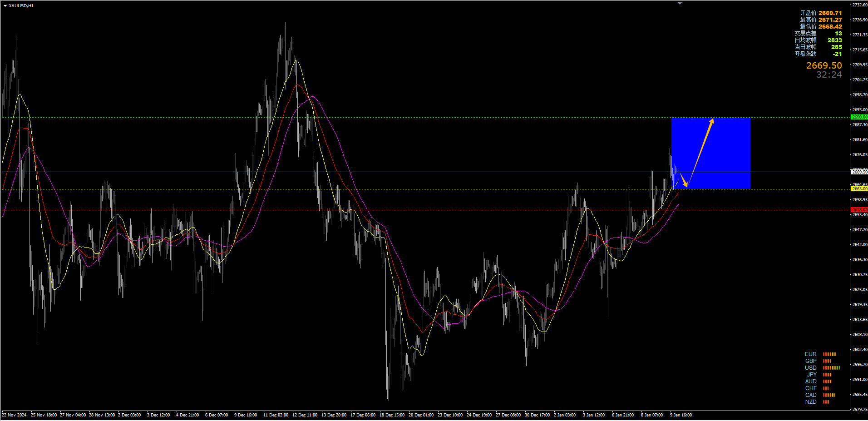The width and height of the screenshot is (868, 421).
Task: Click the low price value 2668.42
Action: tap(830, 27)
